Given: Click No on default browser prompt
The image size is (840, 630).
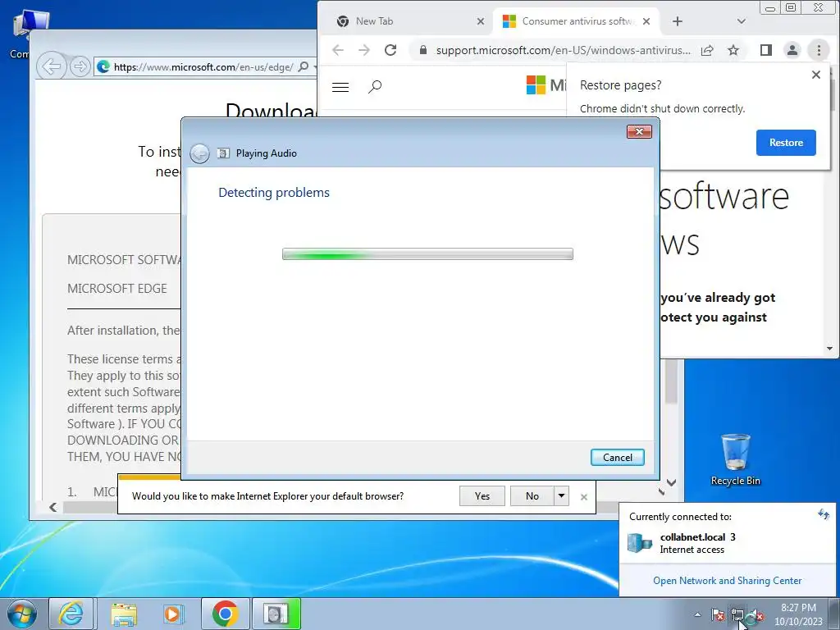Looking at the screenshot, I should click(532, 496).
